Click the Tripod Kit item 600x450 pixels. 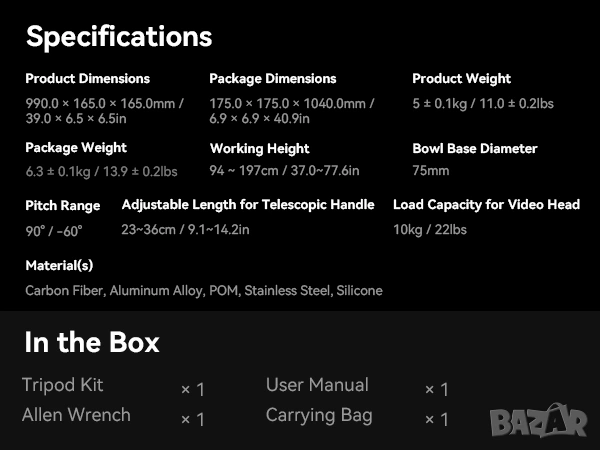click(x=63, y=385)
